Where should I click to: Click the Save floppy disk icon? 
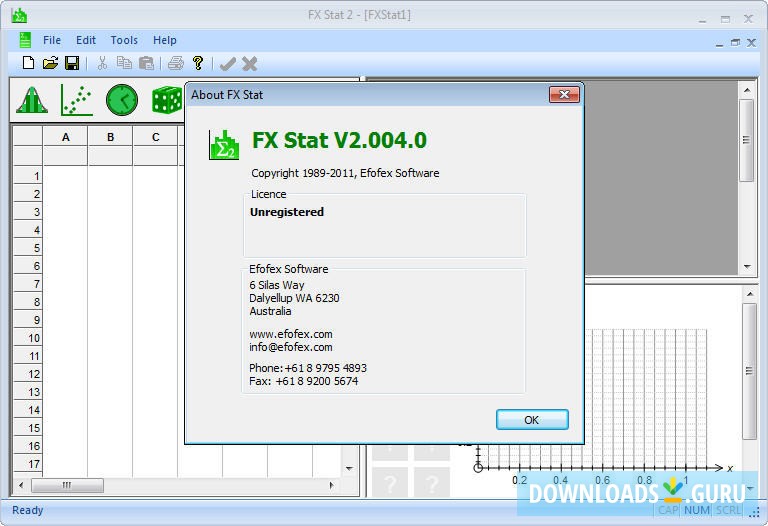[72, 63]
